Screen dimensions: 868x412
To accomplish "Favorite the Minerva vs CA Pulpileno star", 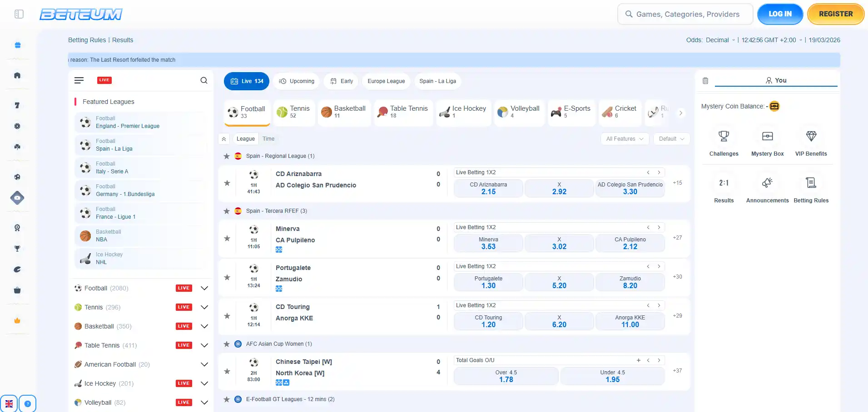I will click(x=227, y=238).
